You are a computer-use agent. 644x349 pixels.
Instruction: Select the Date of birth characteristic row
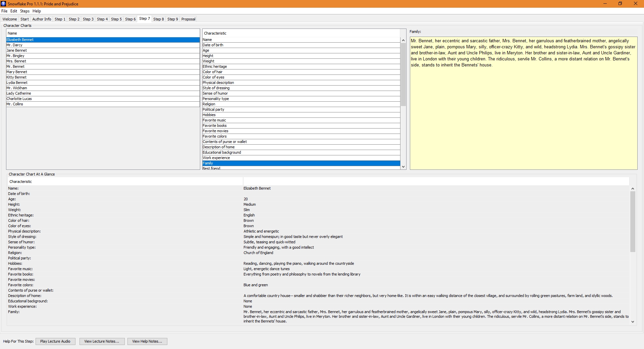point(301,45)
